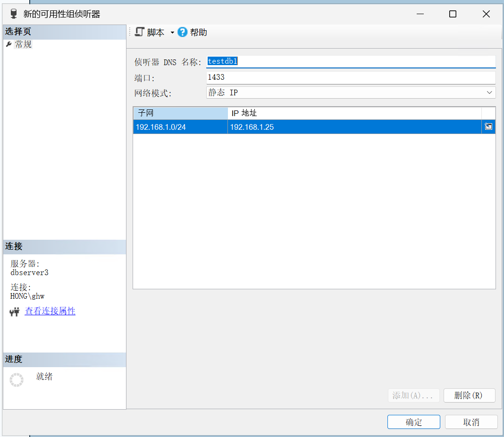This screenshot has width=504, height=437.
Task: Click the IP 地址 column header
Action: (x=354, y=113)
